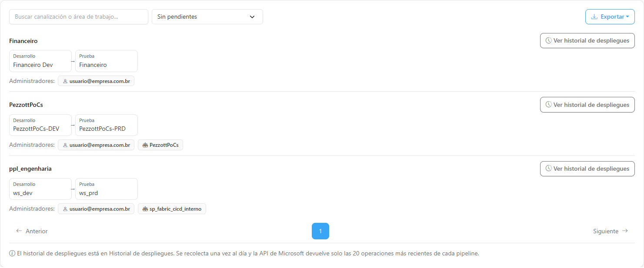Click the user admin chip under ppl_engenharia
644x268 pixels.
[96, 209]
